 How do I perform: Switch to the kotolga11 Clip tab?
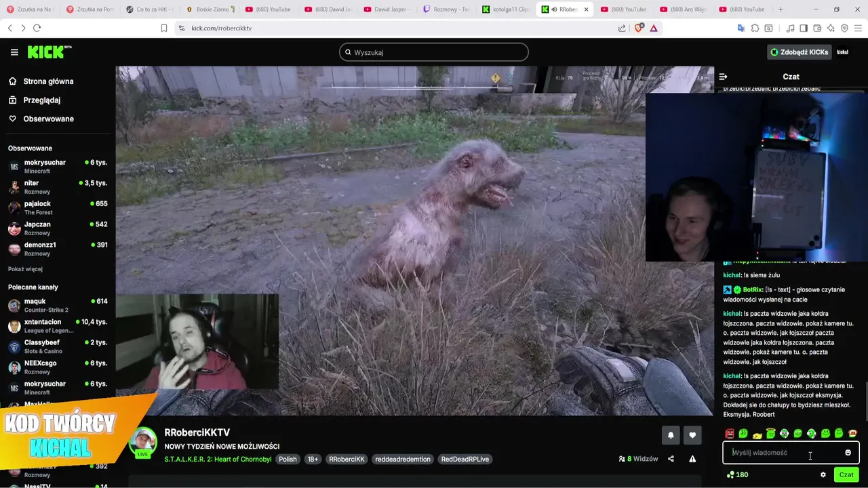click(x=506, y=9)
